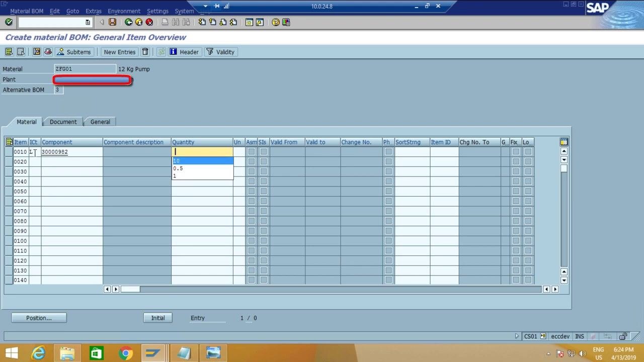Click the Select all items icon
The width and height of the screenshot is (644, 362).
9,52
